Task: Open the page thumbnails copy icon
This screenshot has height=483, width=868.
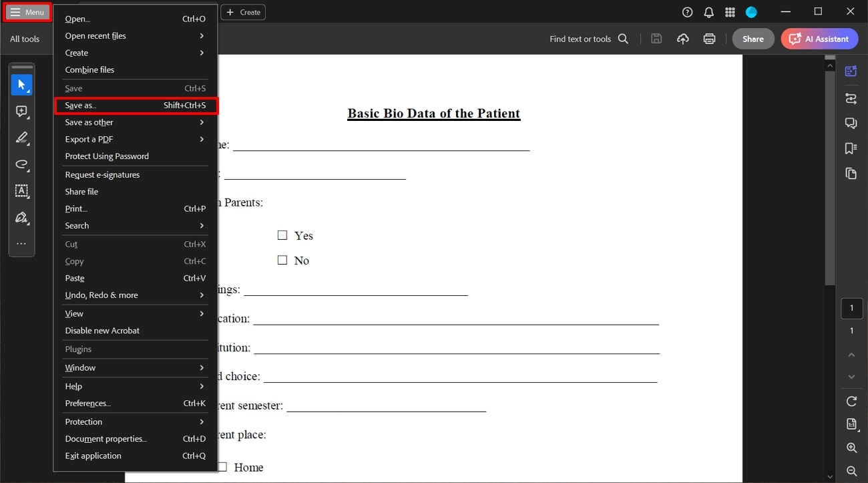Action: click(x=851, y=174)
